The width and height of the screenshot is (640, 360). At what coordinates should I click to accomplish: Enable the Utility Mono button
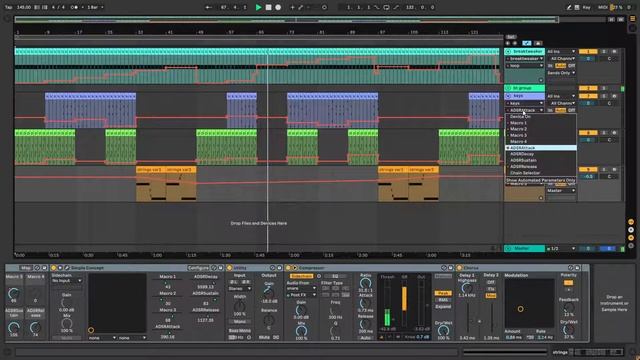(x=240, y=322)
